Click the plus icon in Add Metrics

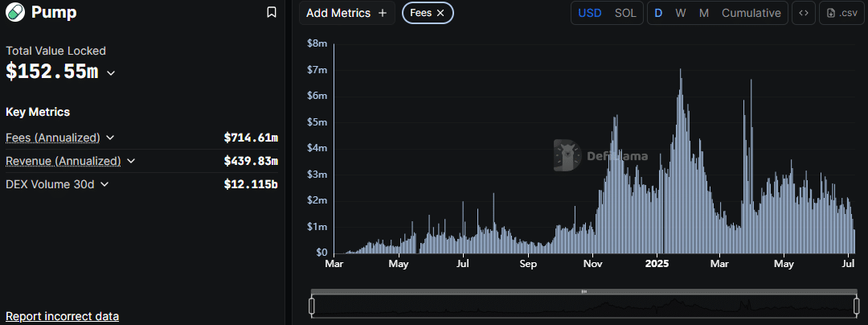tap(382, 14)
